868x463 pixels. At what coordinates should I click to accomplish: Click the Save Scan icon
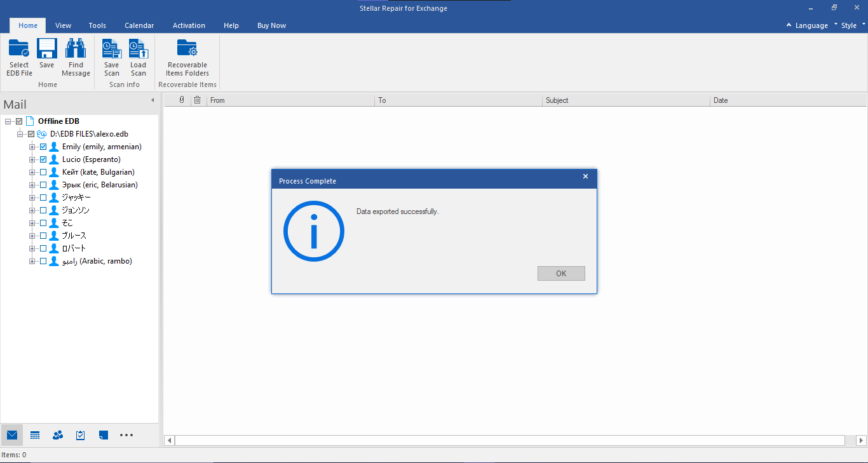click(112, 48)
